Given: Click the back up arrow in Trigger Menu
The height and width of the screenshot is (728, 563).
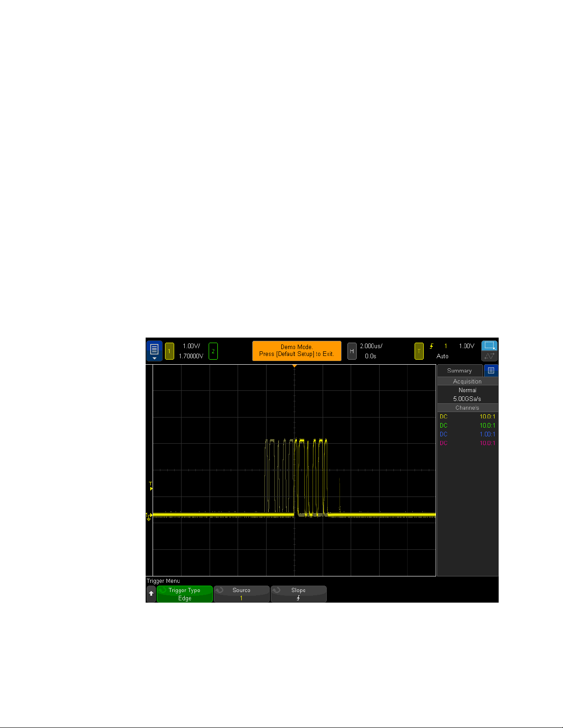Looking at the screenshot, I should coord(151,593).
